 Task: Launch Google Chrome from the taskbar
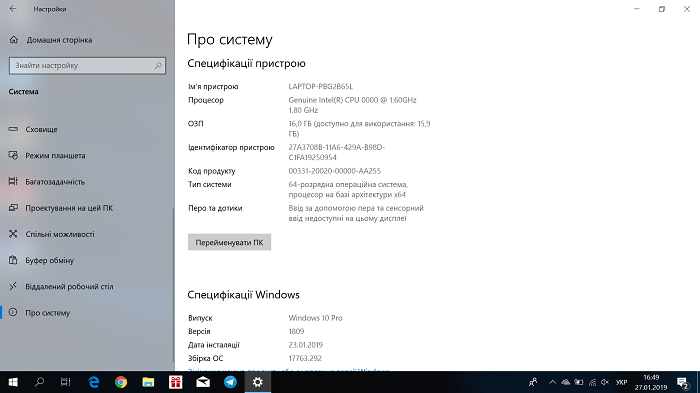(x=121, y=382)
